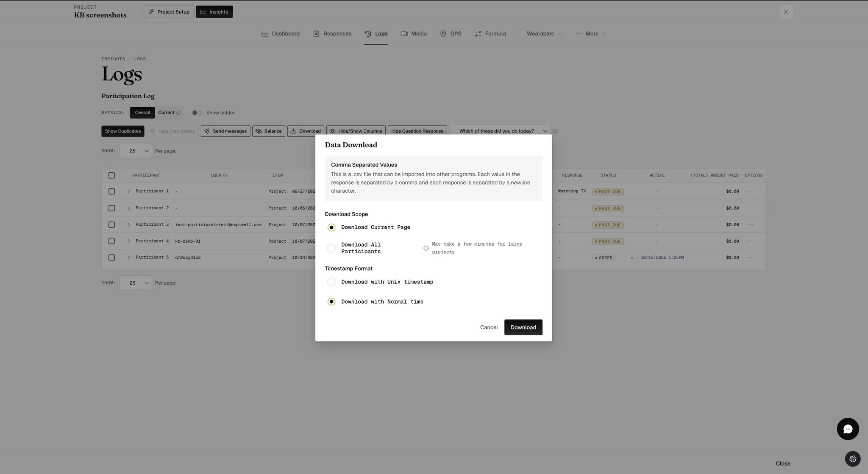
Task: Click Hide/Show Columns eye button
Action: click(356, 130)
